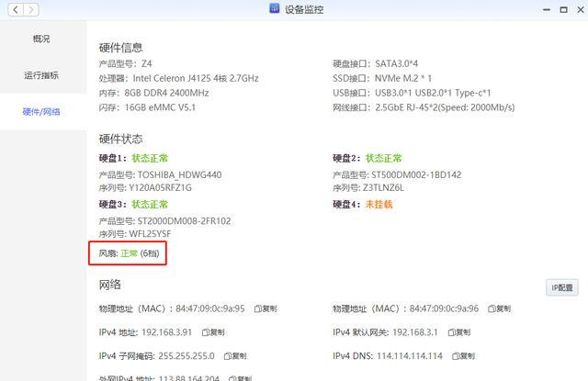
Task: Switch to the 运行指标 tab
Action: 41,75
